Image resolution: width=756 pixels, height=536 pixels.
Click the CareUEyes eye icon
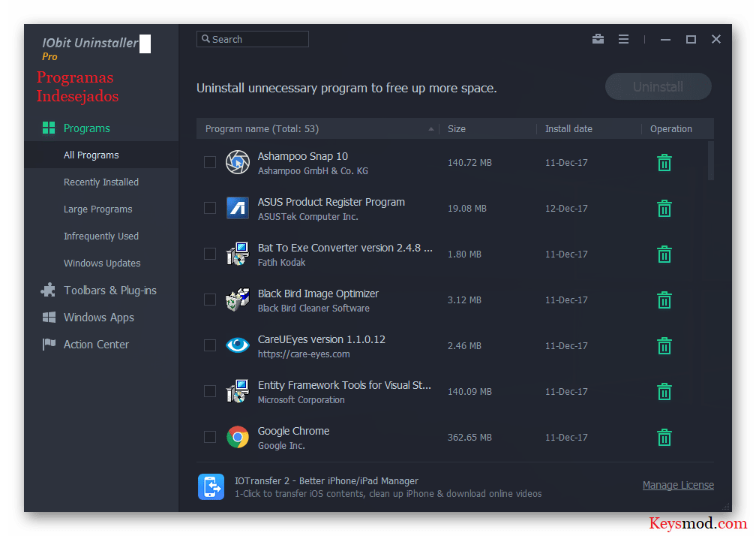[x=238, y=345]
